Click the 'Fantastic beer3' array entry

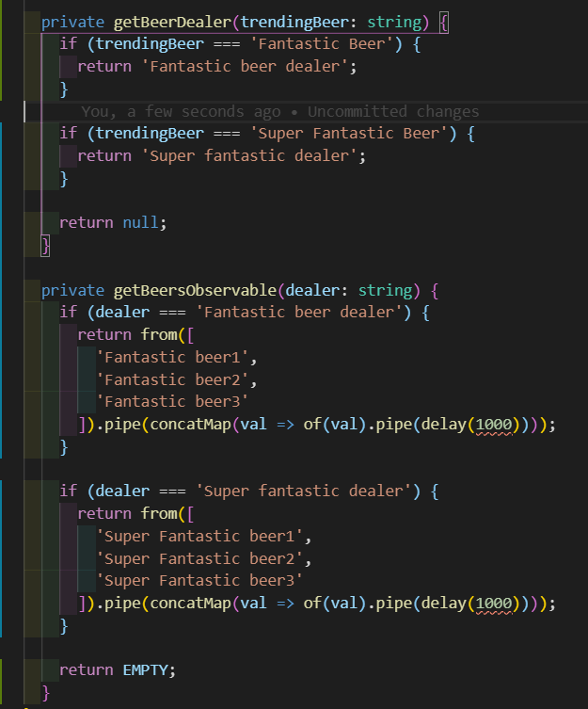point(172,401)
